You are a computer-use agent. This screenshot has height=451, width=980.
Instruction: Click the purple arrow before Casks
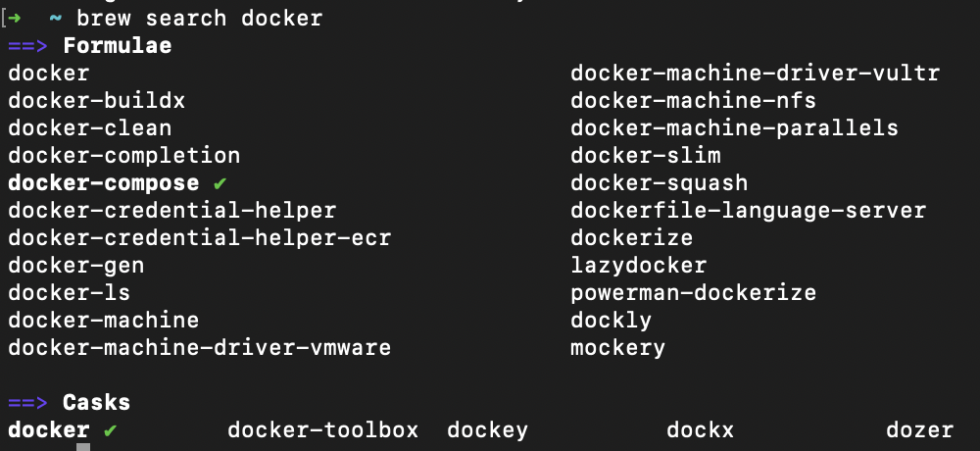(x=27, y=402)
